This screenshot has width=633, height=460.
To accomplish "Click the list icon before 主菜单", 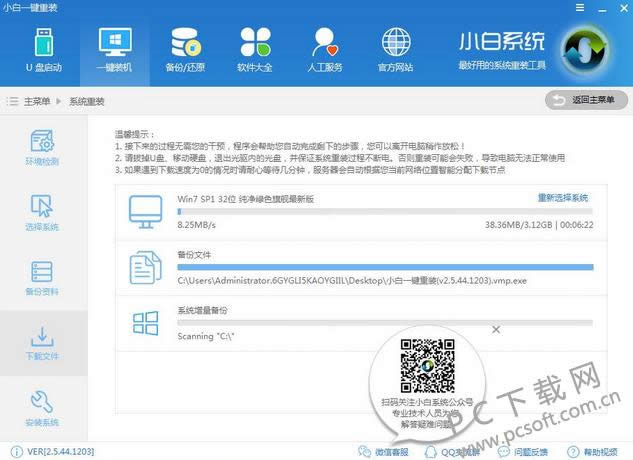I will (x=12, y=101).
